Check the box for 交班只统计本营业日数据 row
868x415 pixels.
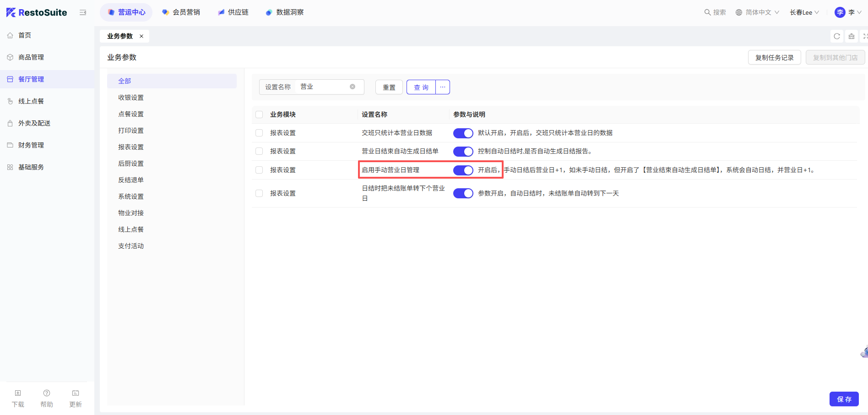coord(259,133)
